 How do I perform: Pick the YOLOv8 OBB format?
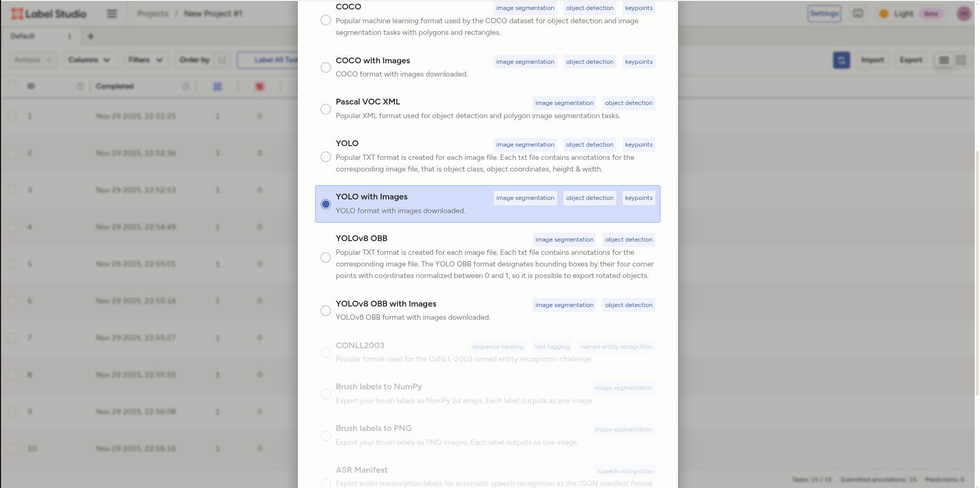[x=326, y=257]
